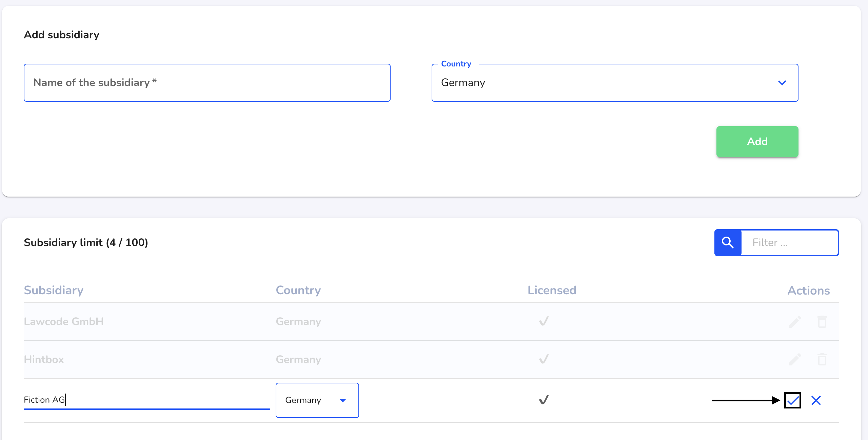
Task: Expand the top Country field chevron
Action: pos(782,83)
